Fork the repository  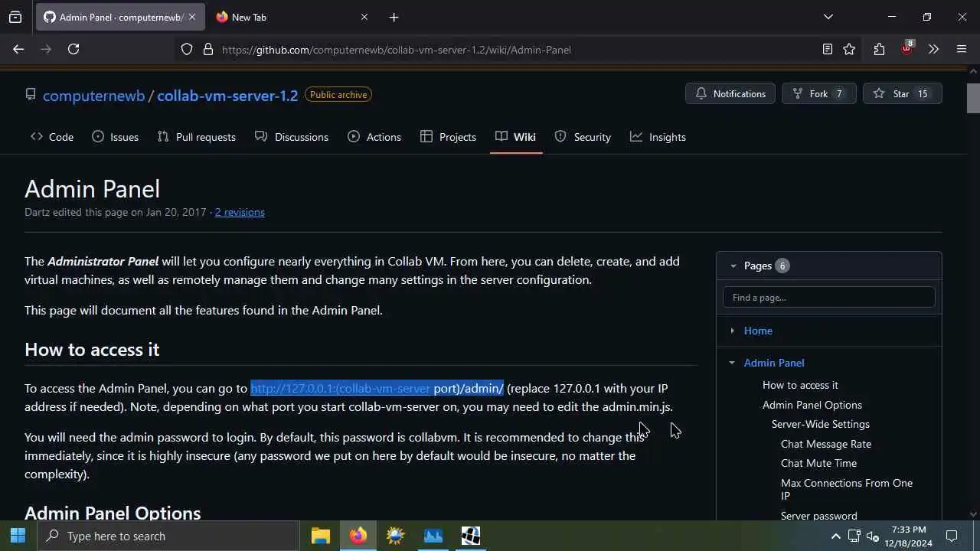[x=818, y=93]
